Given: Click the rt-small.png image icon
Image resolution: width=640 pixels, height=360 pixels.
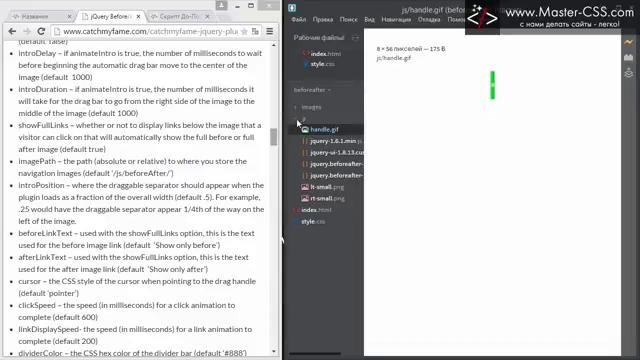Looking at the screenshot, I should [x=305, y=198].
